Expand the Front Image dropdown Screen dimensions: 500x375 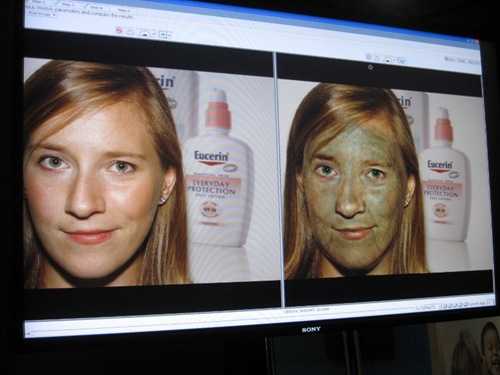click(42, 14)
